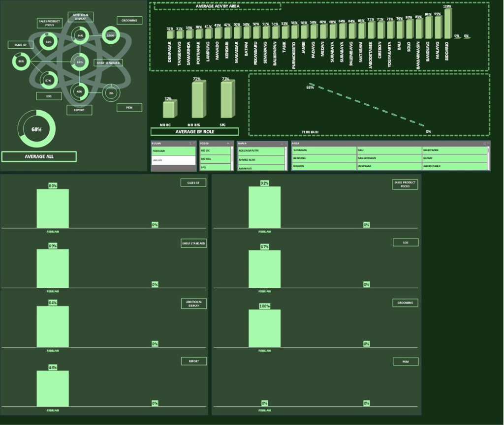This screenshot has width=504, height=425.
Task: Click the GROOMING label in the atom diagram
Action: pyautogui.click(x=129, y=21)
